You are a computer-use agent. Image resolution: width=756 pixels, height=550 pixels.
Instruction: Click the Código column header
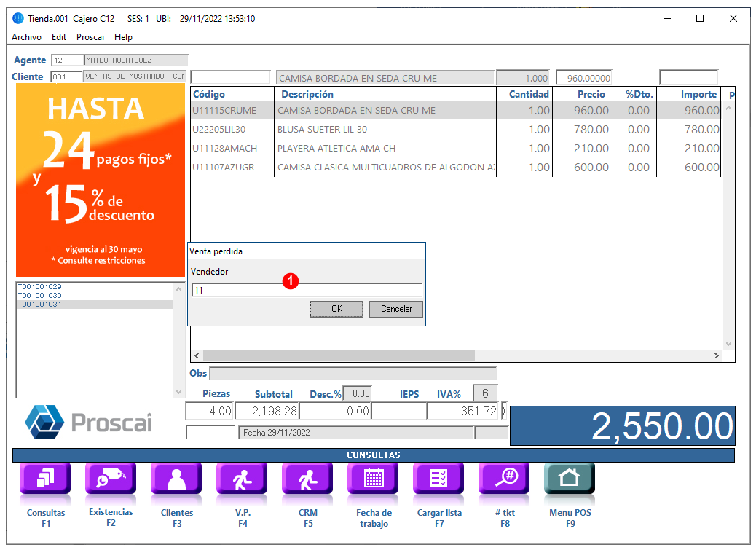pos(232,94)
